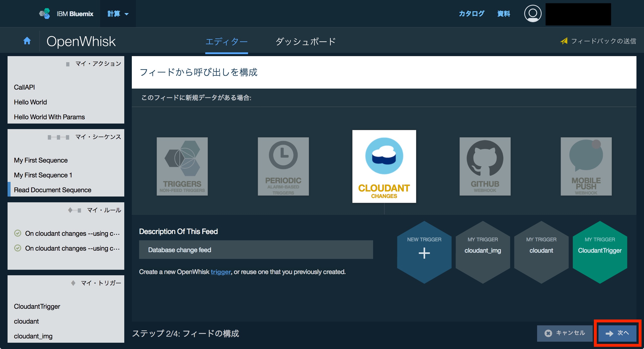Open Read Document Sequence in sidebar
The height and width of the screenshot is (349, 644).
[x=52, y=190]
